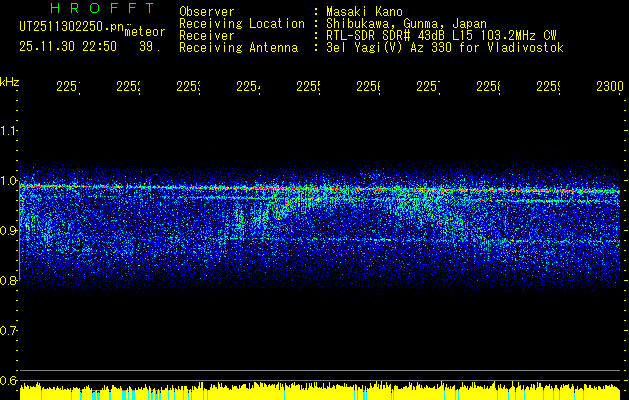The image size is (629, 400).
Task: Click the 2300 time marker
Action: (610, 86)
